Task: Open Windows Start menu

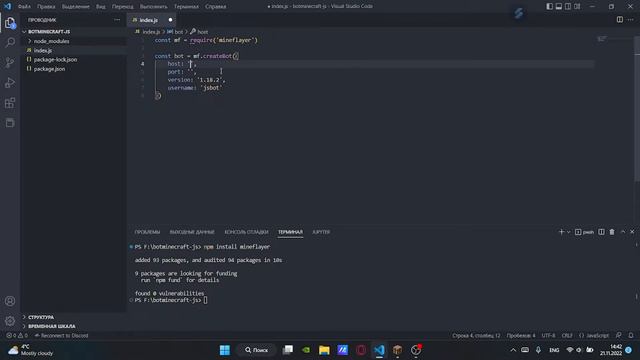Action: tap(225, 350)
